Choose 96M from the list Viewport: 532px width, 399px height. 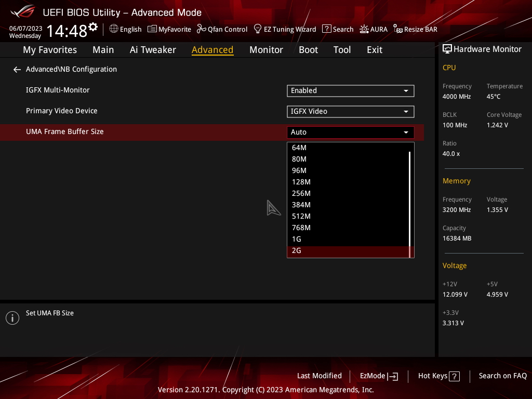(x=348, y=170)
